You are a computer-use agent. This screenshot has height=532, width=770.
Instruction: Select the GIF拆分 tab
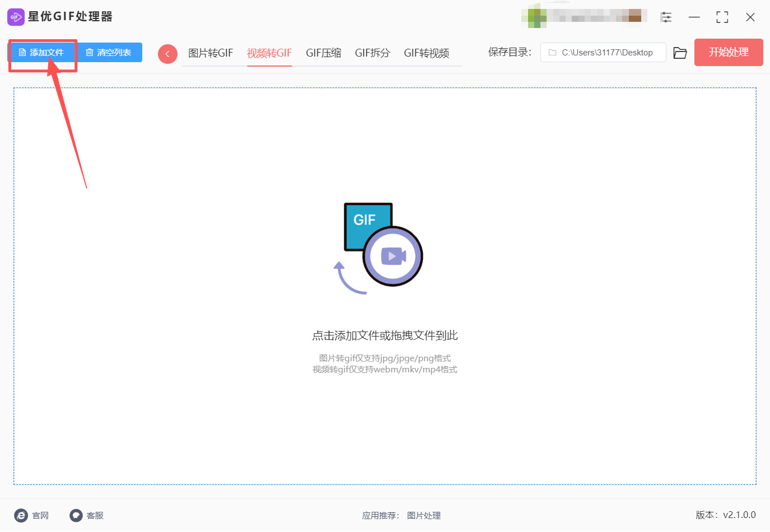[x=372, y=53]
